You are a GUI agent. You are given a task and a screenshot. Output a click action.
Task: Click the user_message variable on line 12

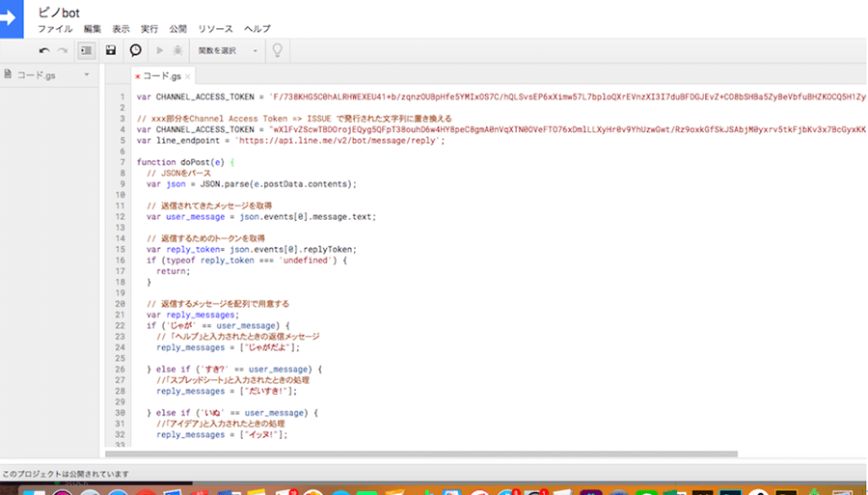[x=196, y=216]
